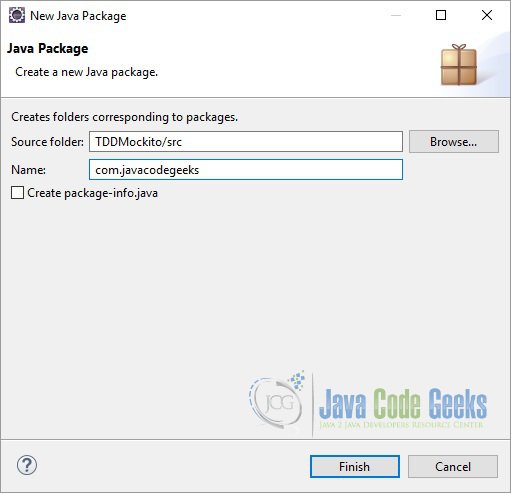Screen dimensions: 511x494
Task: Click 'Creates folders corresponding to packages.' text
Action: point(124,117)
